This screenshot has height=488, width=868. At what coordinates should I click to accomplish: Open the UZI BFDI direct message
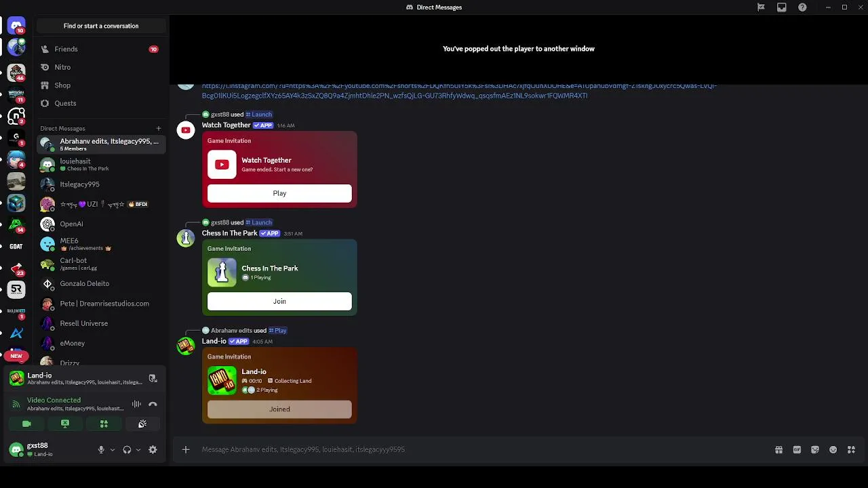101,204
